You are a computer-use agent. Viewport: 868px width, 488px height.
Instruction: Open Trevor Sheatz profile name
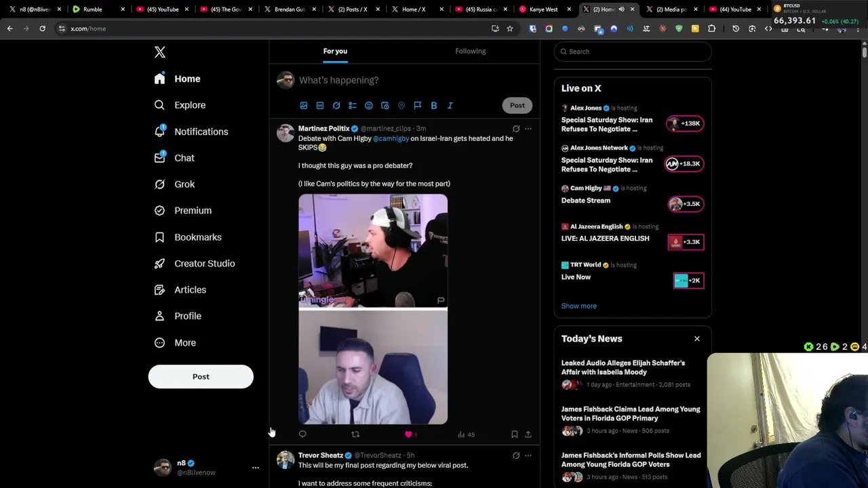(x=320, y=455)
